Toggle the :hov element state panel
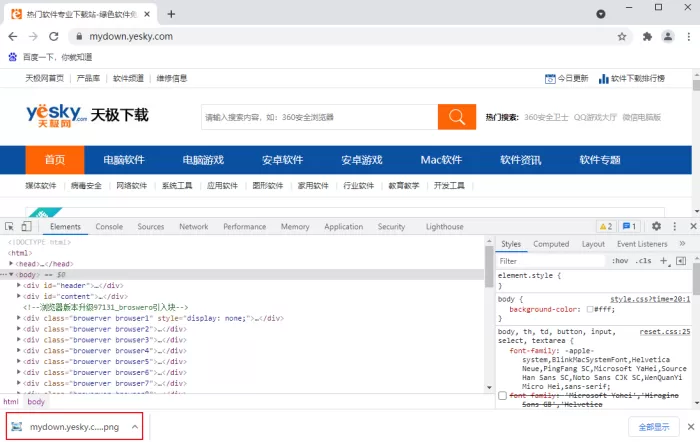The width and height of the screenshot is (700, 442). [x=620, y=261]
